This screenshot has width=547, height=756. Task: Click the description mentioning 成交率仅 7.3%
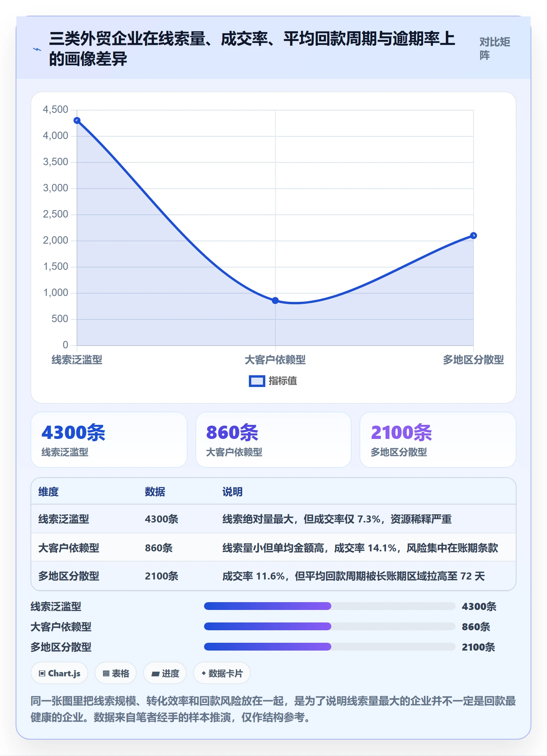point(337,519)
